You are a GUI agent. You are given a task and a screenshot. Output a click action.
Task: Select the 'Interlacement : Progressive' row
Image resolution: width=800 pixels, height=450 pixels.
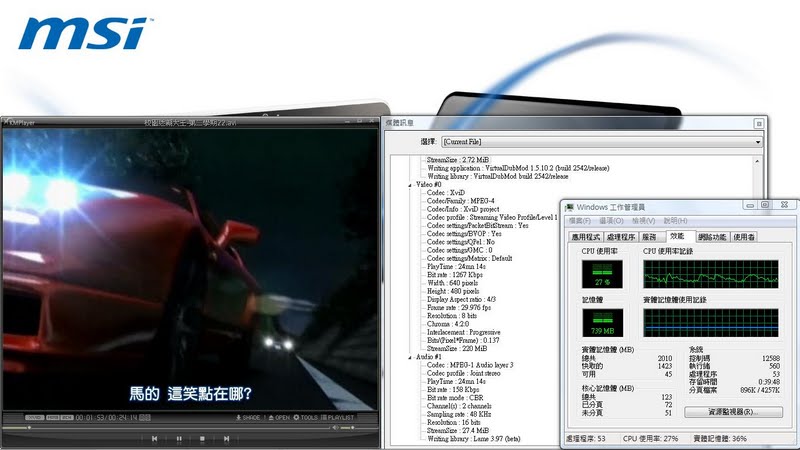click(x=463, y=332)
